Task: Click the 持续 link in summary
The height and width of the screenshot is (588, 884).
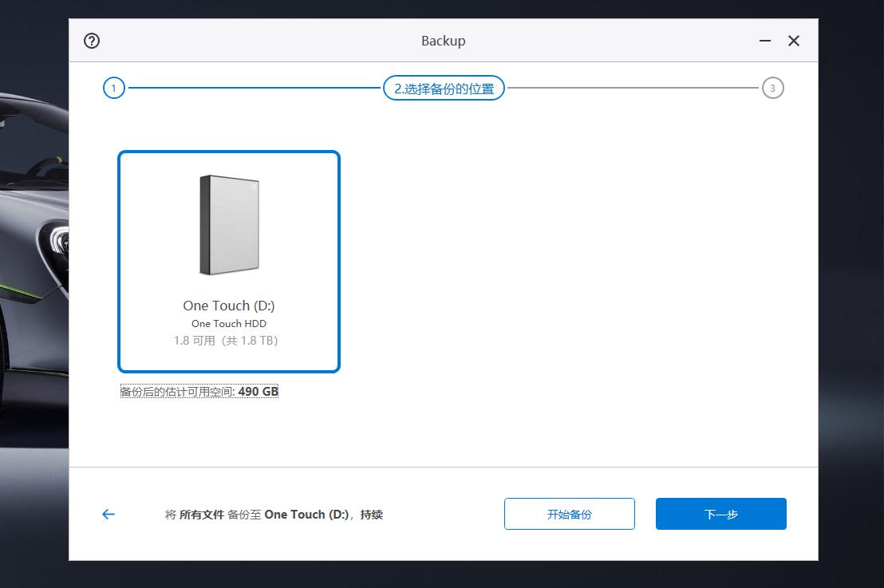Action: pyautogui.click(x=372, y=515)
